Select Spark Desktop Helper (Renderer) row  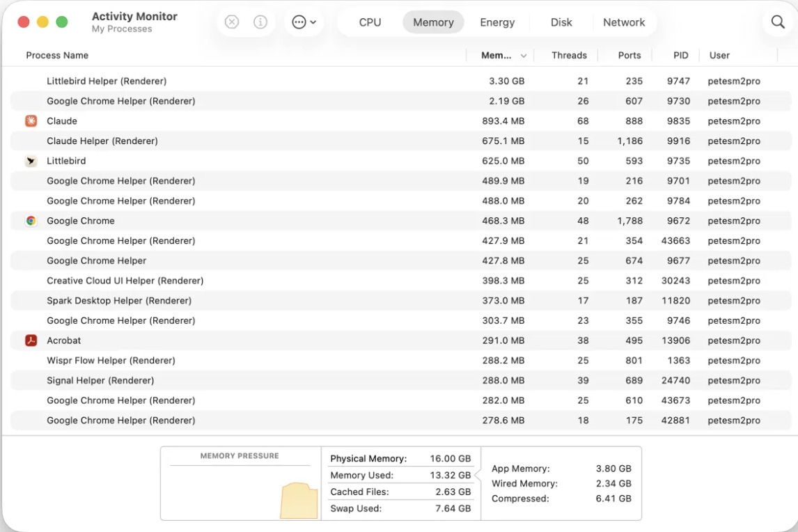click(x=400, y=300)
